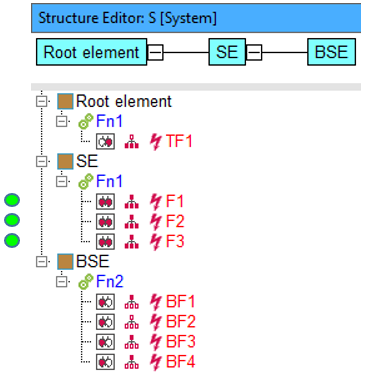Select the BSE box in structure diagram
The width and height of the screenshot is (365, 374).
click(332, 52)
